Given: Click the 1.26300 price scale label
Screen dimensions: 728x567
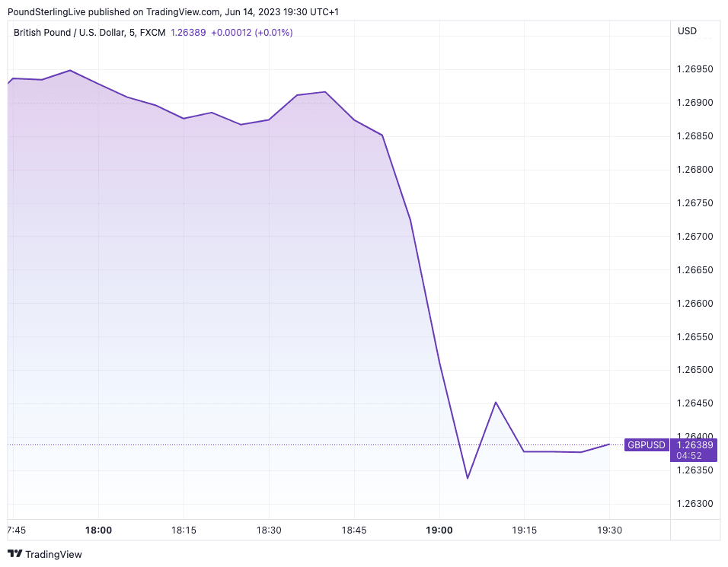Looking at the screenshot, I should (x=694, y=504).
